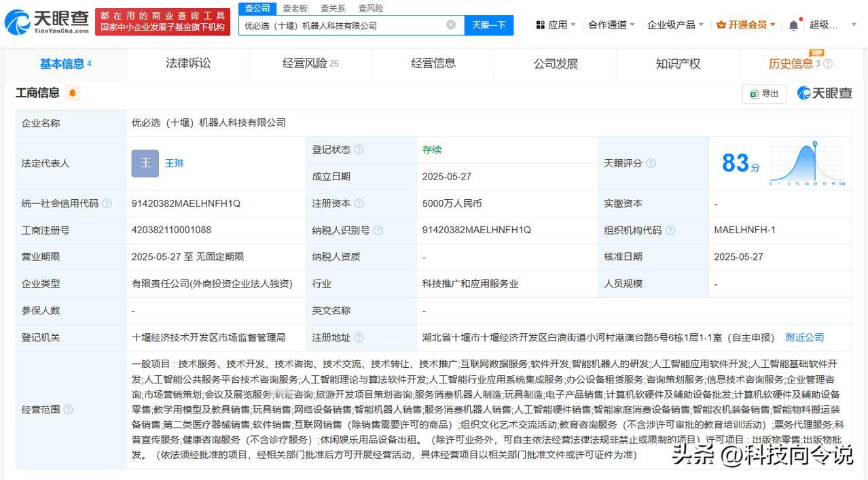Click the 83分 TianYan score
Viewport: 868px width, 480px height.
pyautogui.click(x=740, y=163)
